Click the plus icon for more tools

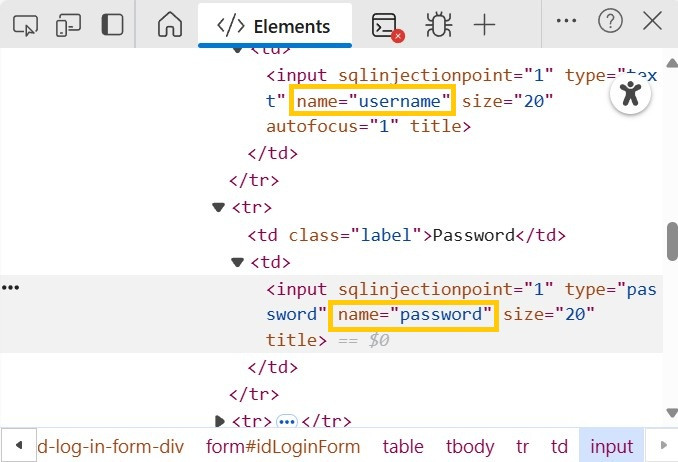[484, 24]
